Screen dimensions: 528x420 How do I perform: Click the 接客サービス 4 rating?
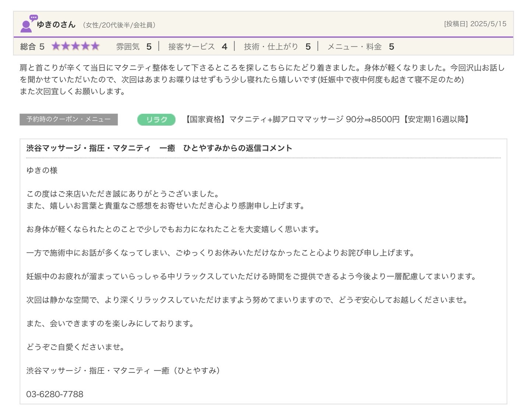point(198,46)
